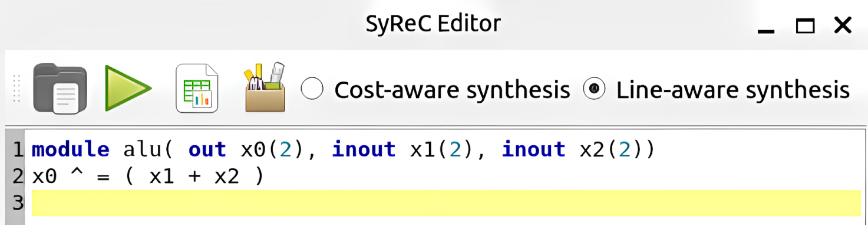Click the toolbar drag handle grip
868x225 pixels.
point(16,89)
